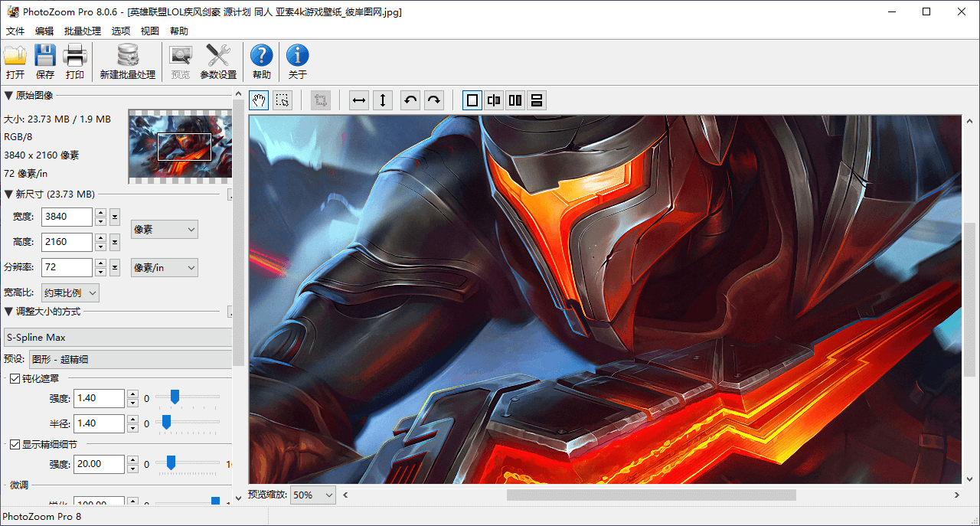Open the 选项 menu
This screenshot has height=526, width=980.
click(x=121, y=31)
